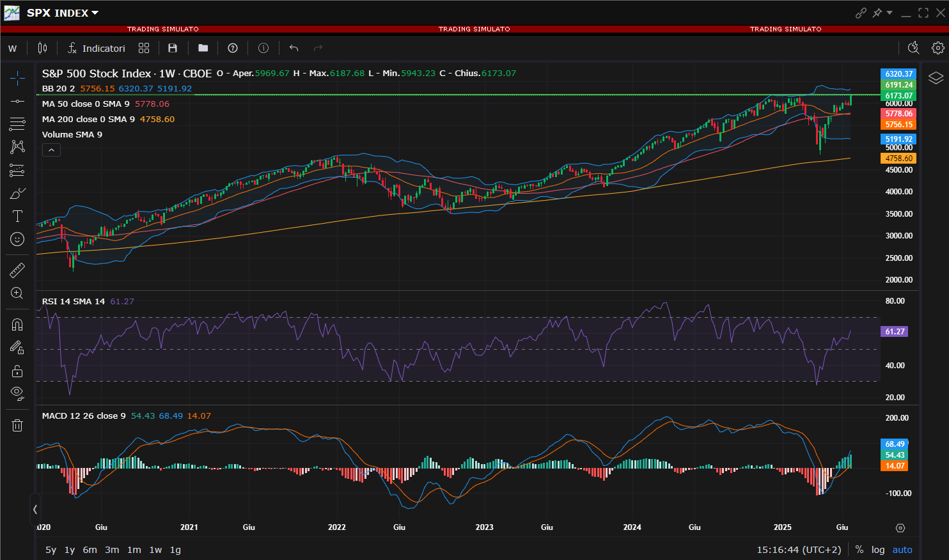Click the 68.49 MACD value label
Screen dimensions: 949x560
pos(895,444)
